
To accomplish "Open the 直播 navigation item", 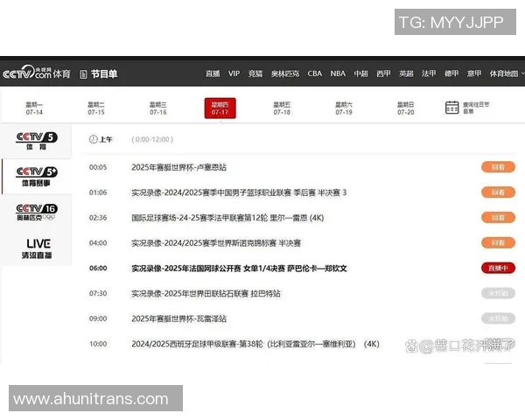I will pos(213,73).
